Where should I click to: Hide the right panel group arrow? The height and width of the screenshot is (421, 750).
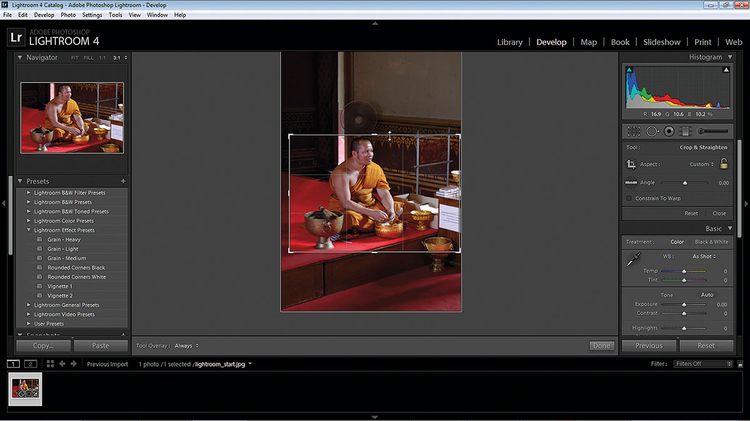(x=746, y=203)
